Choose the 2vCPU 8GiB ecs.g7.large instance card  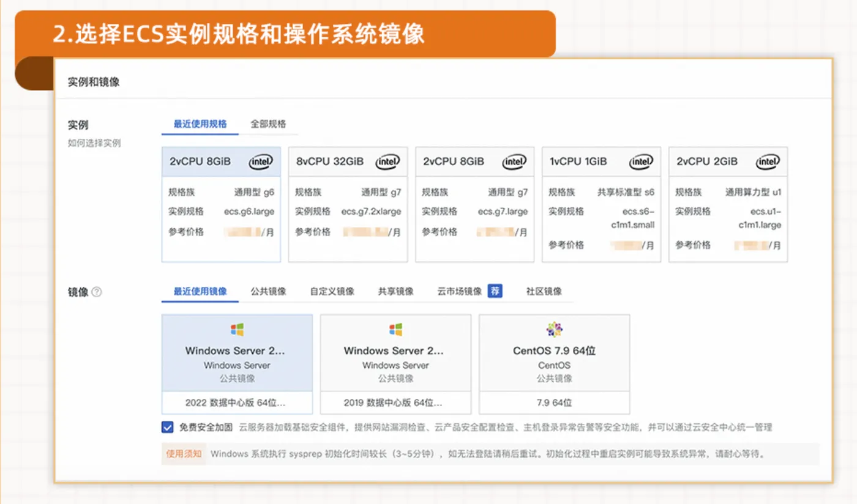pyautogui.click(x=474, y=204)
